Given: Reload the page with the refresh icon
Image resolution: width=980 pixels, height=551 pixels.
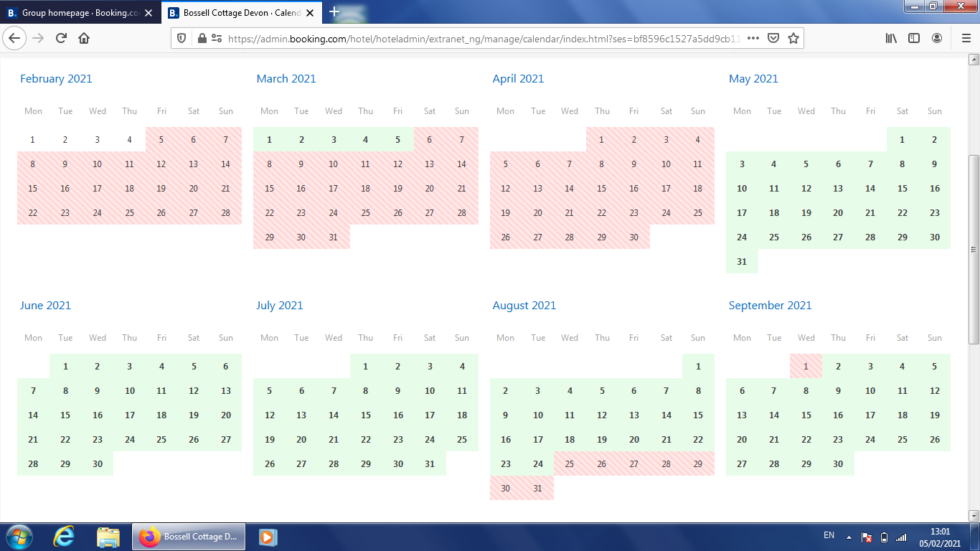Looking at the screenshot, I should click(61, 39).
